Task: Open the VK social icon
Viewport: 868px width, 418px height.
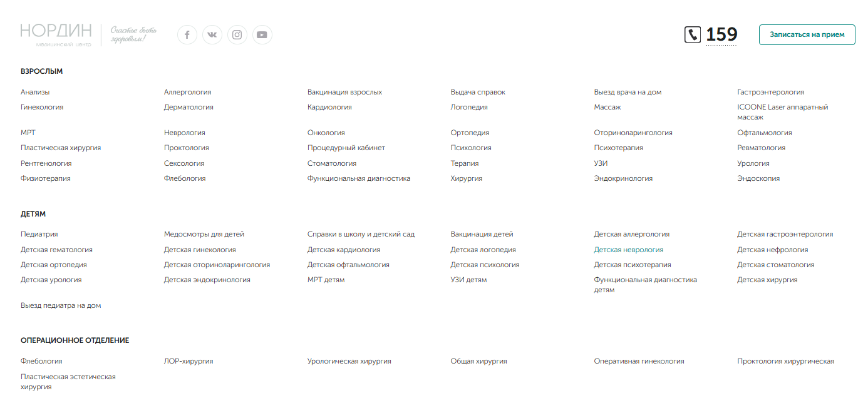Action: [212, 34]
